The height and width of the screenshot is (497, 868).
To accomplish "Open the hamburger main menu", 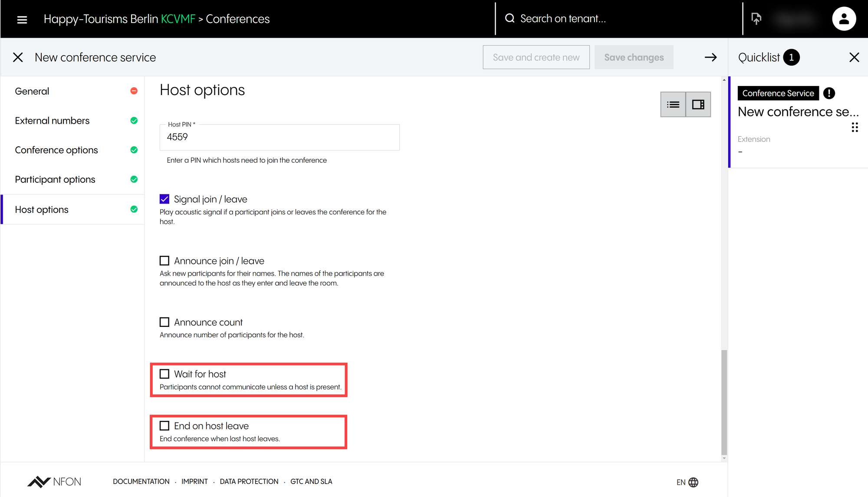I will coord(22,20).
